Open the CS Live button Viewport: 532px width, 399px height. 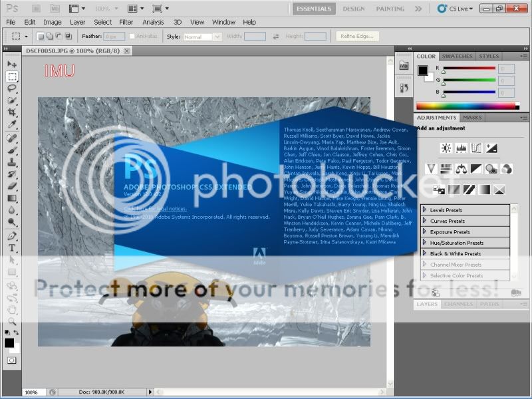(x=456, y=9)
